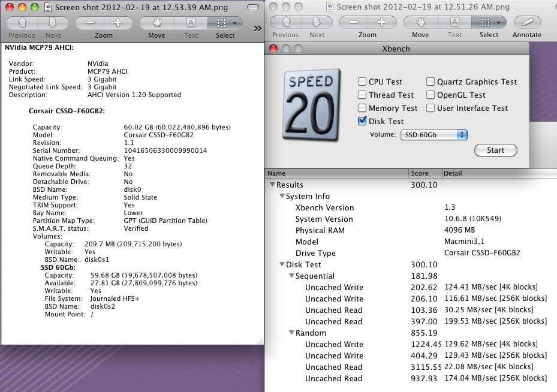Click Annotate pencil in right Preview window

pos(527,22)
